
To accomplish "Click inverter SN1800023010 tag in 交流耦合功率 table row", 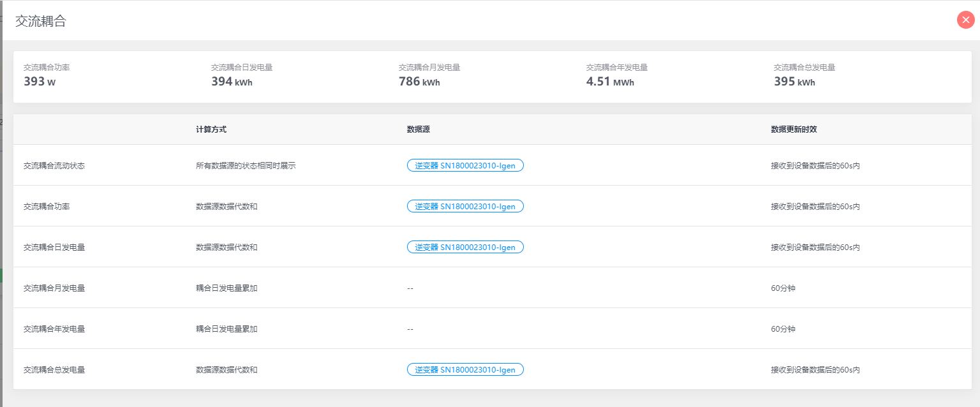I will click(465, 206).
